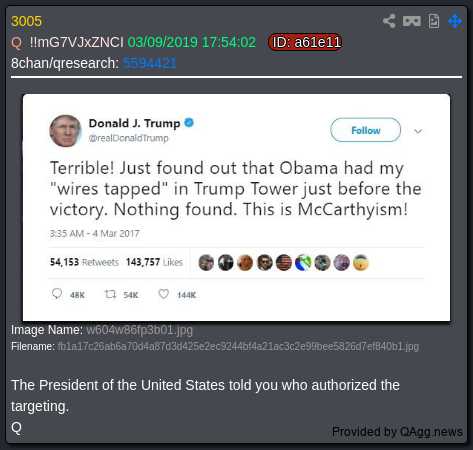473x450 pixels.
Task: Click the share icon
Action: click(x=389, y=21)
